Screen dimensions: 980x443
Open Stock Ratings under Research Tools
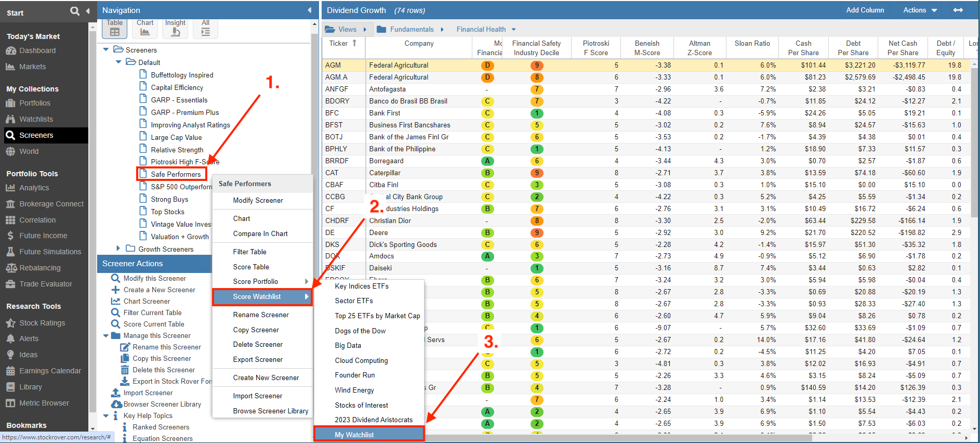[42, 323]
